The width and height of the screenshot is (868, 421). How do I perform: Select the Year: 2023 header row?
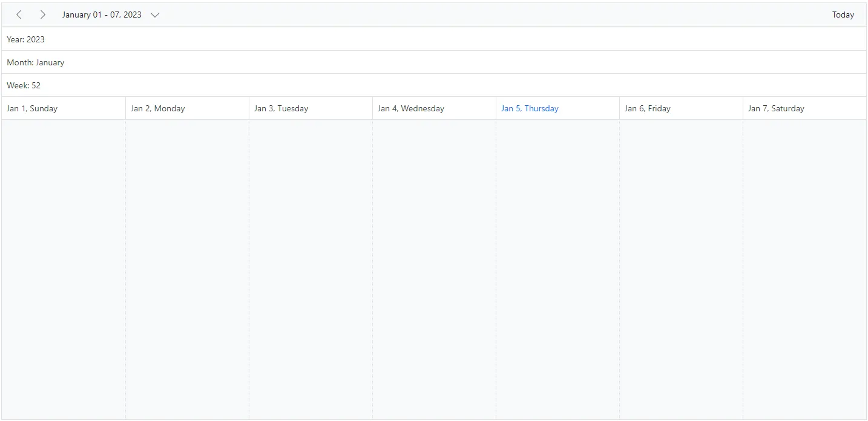(x=434, y=39)
